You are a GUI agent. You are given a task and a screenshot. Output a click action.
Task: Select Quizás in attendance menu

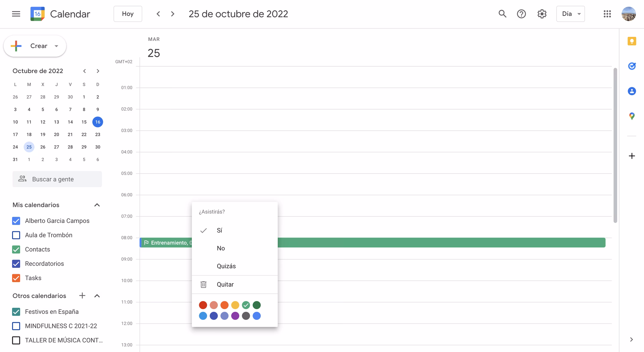(235, 266)
